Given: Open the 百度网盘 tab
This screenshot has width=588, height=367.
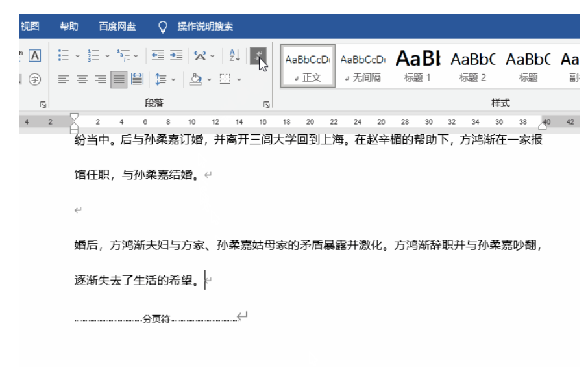Looking at the screenshot, I should point(117,27).
